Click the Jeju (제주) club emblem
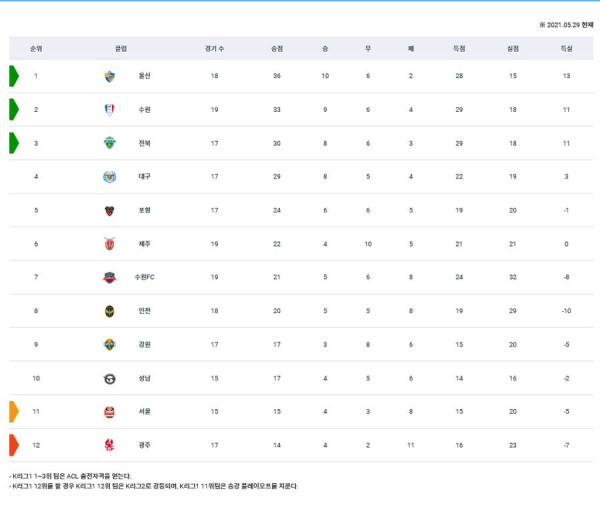600x507 pixels. pos(109,244)
